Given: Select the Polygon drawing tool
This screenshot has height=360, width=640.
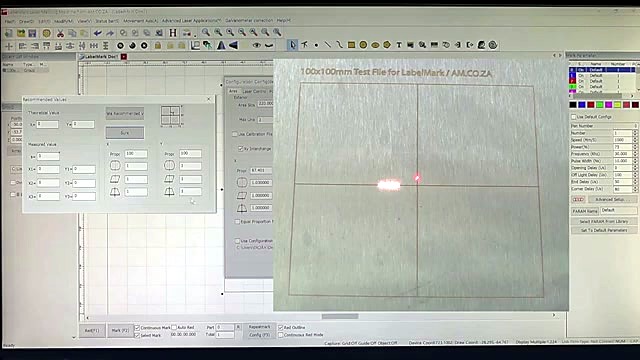Looking at the screenshot, I should tap(387, 45).
